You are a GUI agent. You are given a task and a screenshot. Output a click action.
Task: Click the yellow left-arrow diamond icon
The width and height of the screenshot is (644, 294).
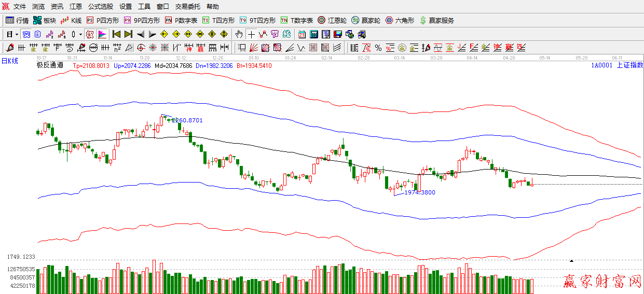pos(164,34)
